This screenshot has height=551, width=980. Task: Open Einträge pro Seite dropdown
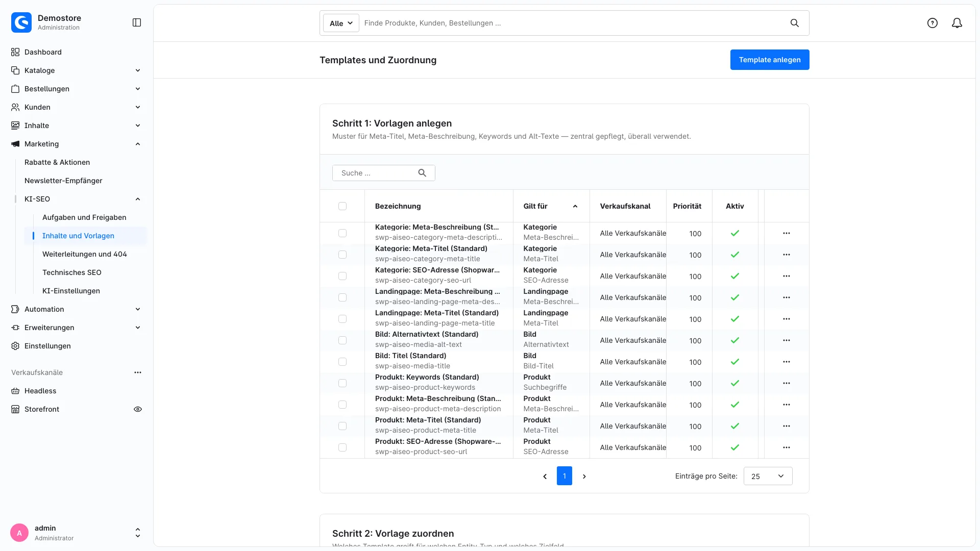tap(768, 476)
